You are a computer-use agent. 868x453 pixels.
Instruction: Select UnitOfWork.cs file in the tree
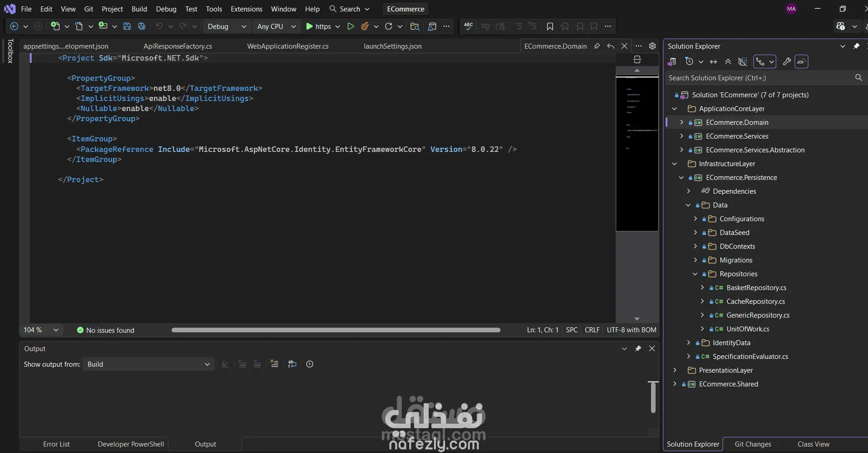click(748, 329)
